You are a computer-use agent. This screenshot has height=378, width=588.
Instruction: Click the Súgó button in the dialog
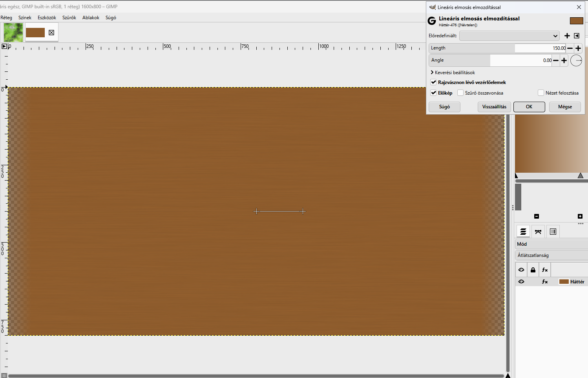point(444,107)
